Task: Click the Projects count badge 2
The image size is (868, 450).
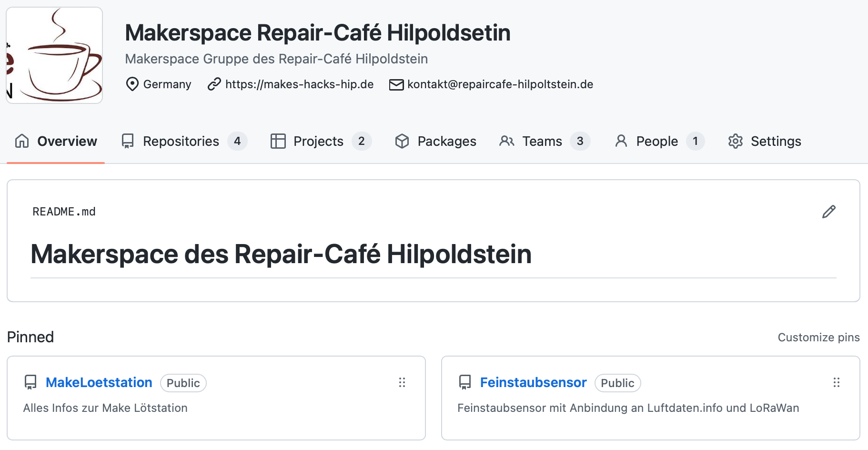Action: (362, 141)
